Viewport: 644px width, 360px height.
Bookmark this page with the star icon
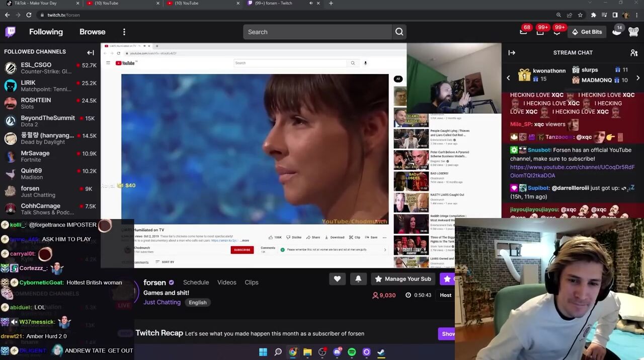point(580,15)
